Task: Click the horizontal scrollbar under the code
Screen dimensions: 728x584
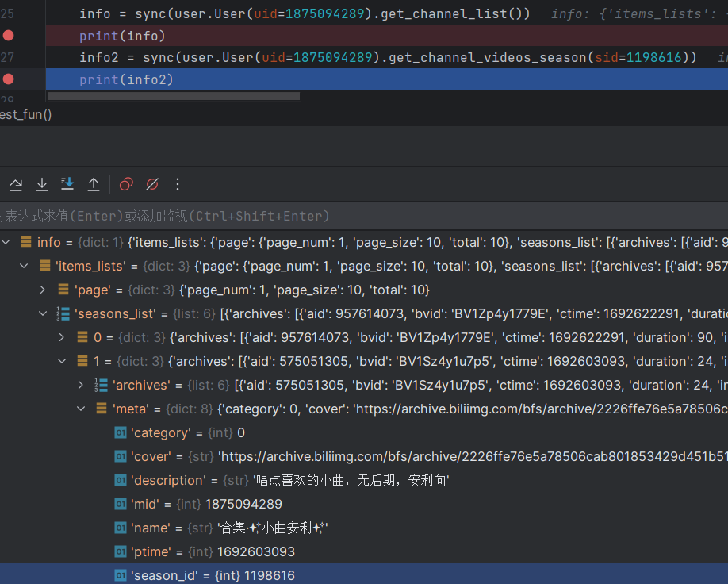Action: 174,95
